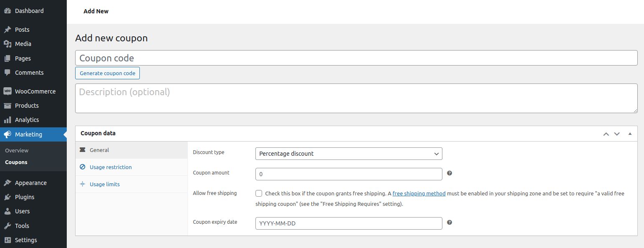This screenshot has width=644, height=248.
Task: Enable the Allow free shipping checkbox
Action: [259, 193]
